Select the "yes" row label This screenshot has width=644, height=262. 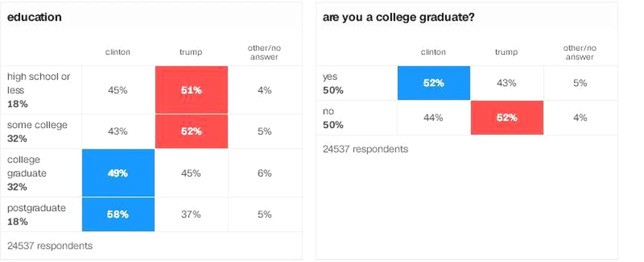coord(330,77)
